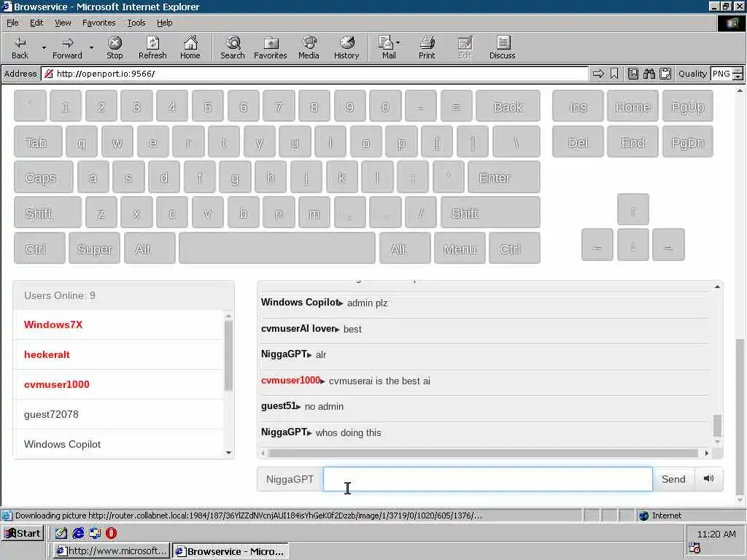Launch Internet Explorer from quick launch

pos(78,533)
